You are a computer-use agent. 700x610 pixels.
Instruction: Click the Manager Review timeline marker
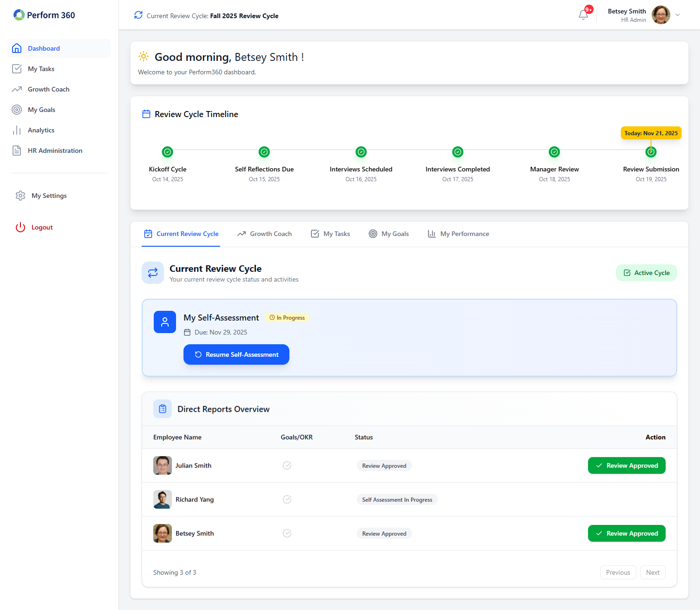click(x=554, y=152)
